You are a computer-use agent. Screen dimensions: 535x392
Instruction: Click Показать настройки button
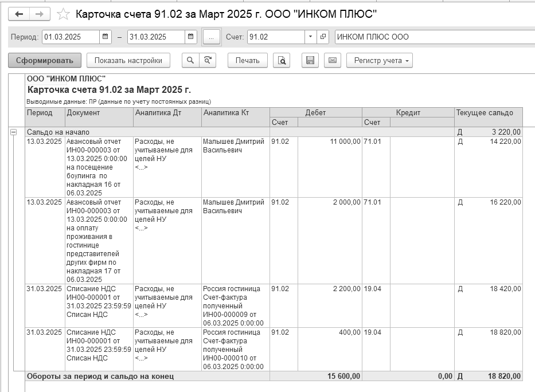(x=128, y=60)
